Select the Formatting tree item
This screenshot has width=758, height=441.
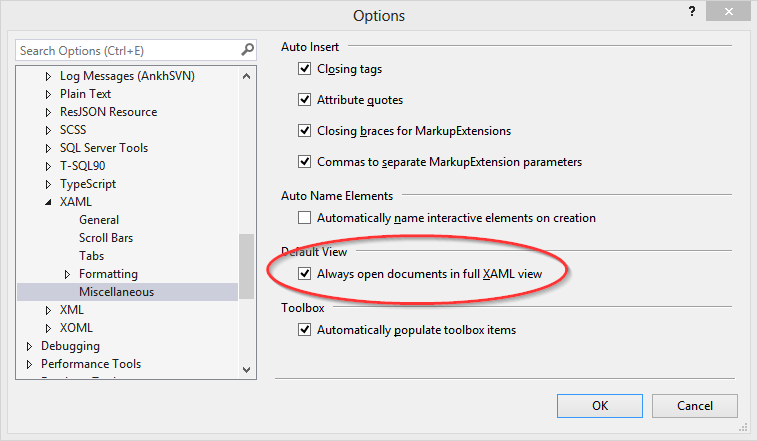click(108, 274)
